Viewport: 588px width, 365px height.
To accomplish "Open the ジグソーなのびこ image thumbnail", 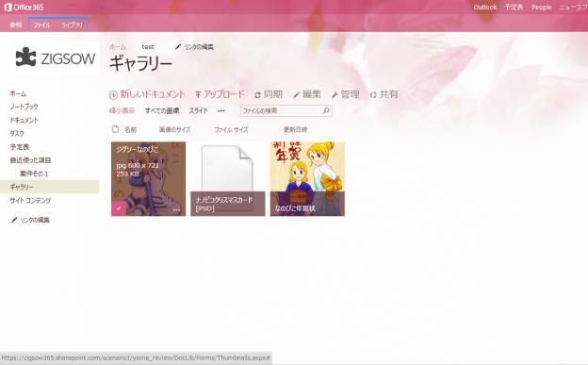I will pos(148,179).
